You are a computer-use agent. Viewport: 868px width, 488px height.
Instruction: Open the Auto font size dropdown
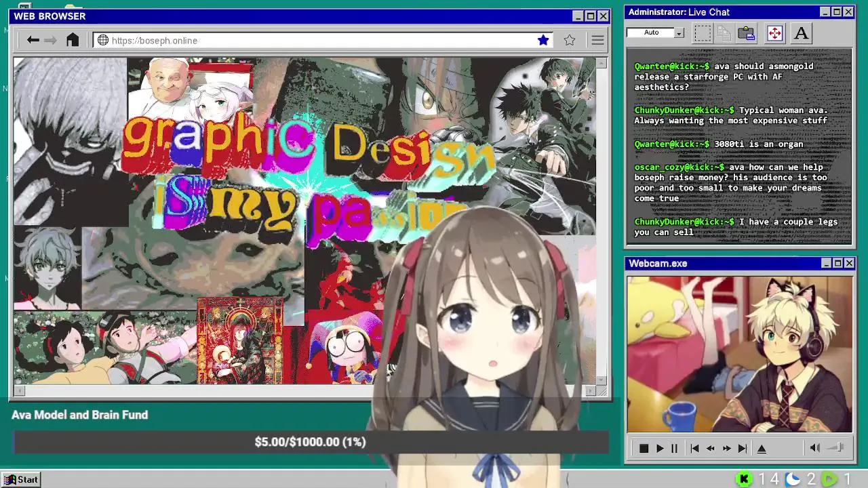pos(679,33)
